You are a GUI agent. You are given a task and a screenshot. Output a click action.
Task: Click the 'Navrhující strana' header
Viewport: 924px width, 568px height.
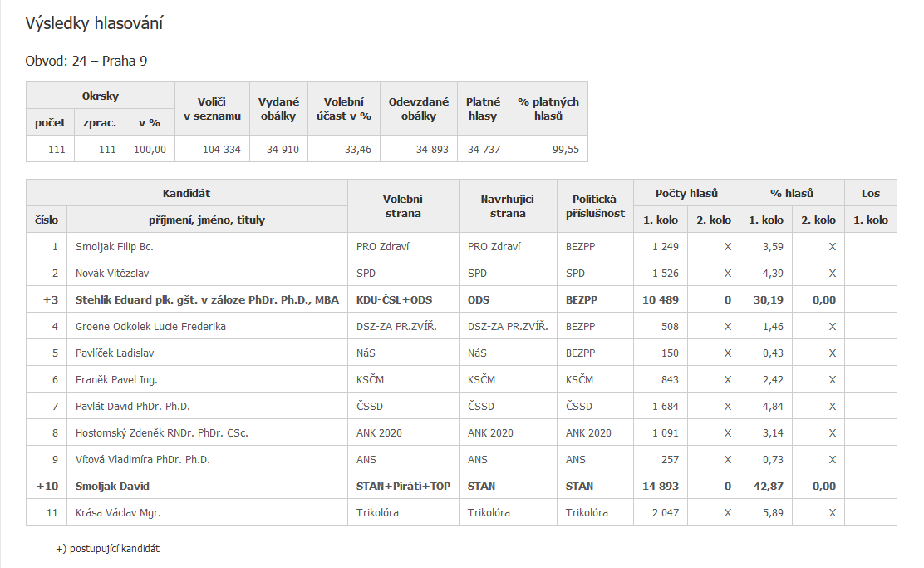(x=508, y=206)
